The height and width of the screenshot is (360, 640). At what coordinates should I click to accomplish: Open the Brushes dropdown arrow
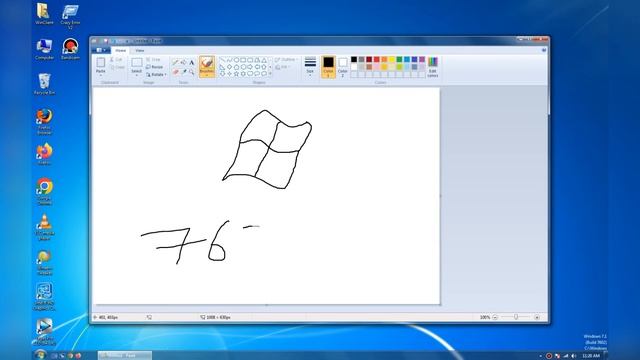207,75
